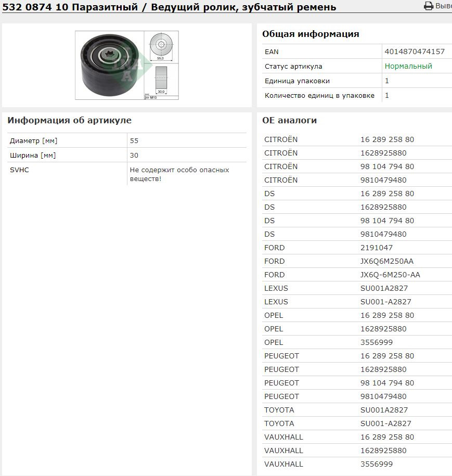Click the green status text 'Нормальный'
The image size is (452, 476).
(408, 66)
